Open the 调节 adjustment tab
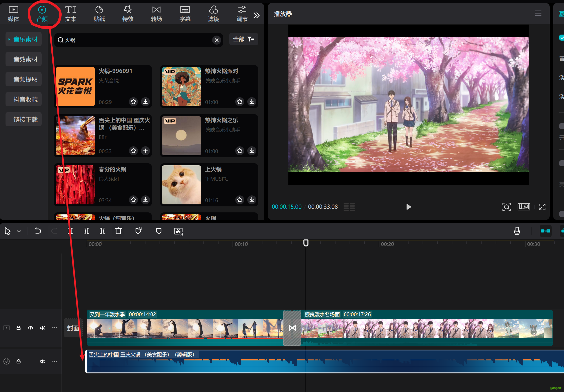 242,14
